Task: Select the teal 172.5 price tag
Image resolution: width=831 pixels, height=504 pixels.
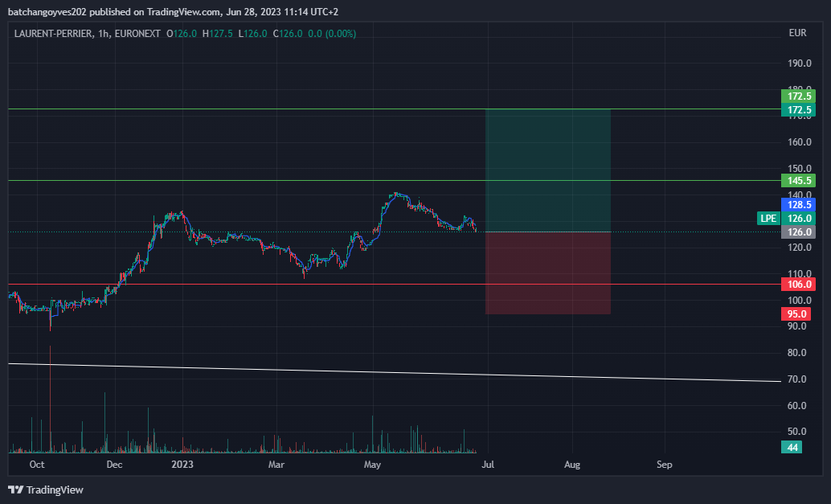Action: tap(798, 109)
